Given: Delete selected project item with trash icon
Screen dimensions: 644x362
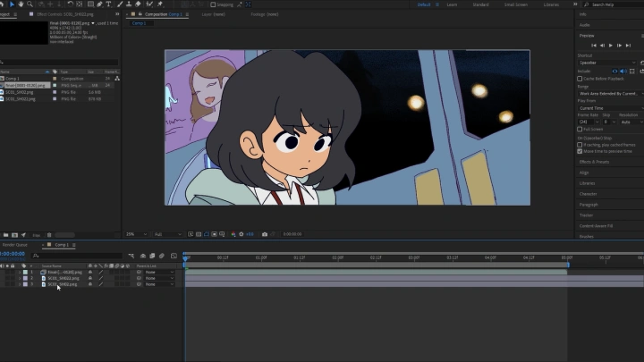Looking at the screenshot, I should tap(49, 235).
